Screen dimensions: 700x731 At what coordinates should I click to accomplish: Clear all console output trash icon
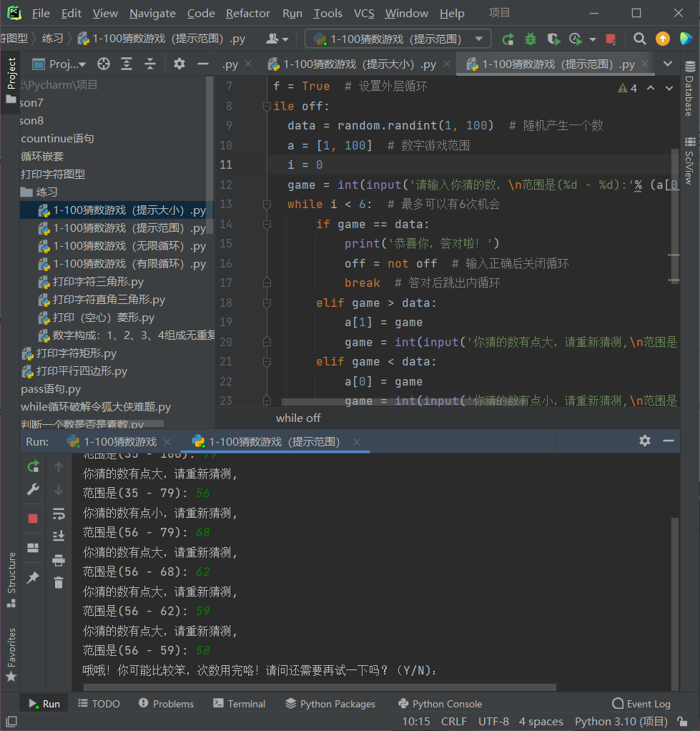(x=59, y=583)
